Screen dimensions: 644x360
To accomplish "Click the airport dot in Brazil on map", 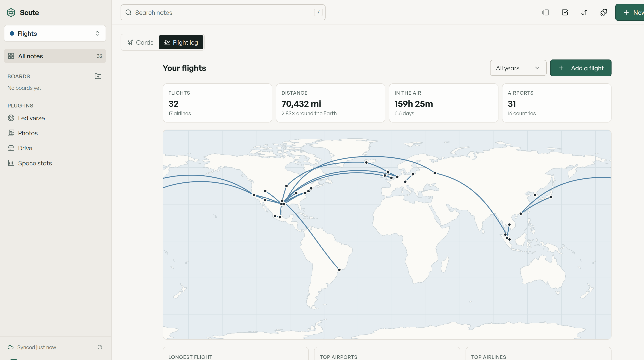I will point(339,270).
